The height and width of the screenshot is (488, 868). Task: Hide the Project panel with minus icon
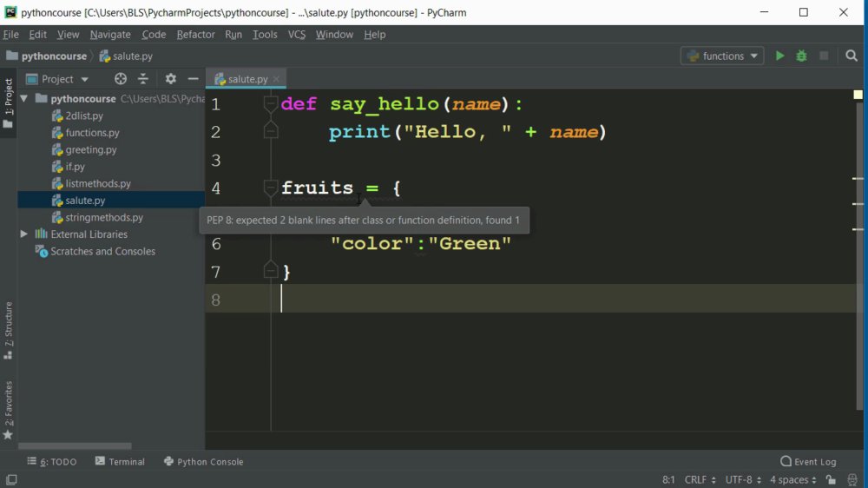(193, 79)
